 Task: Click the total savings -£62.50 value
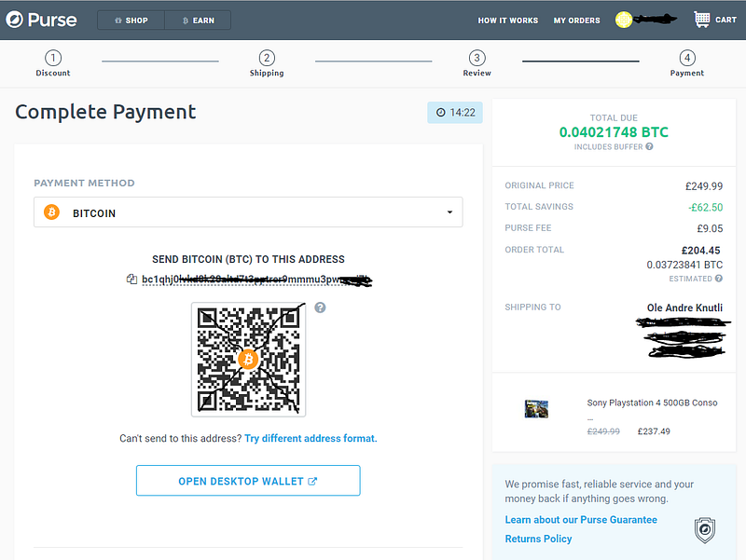[706, 207]
